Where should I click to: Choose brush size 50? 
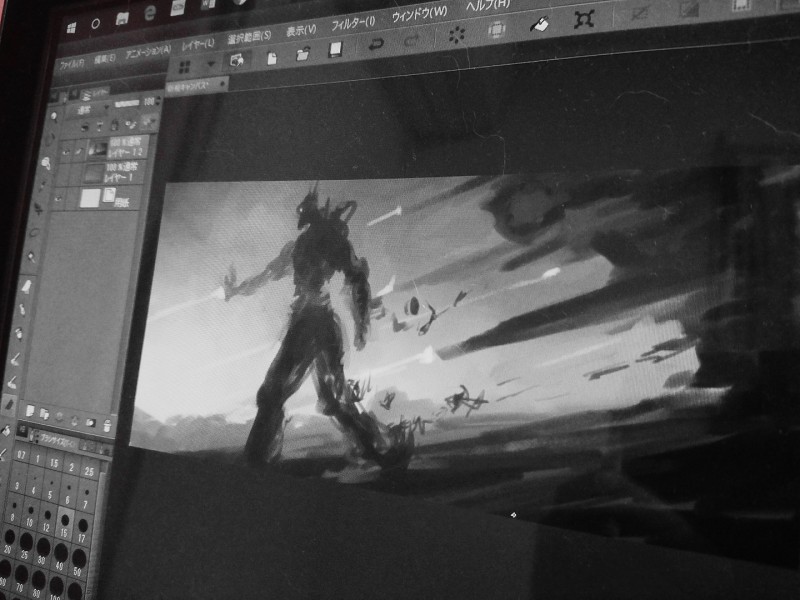(78, 563)
